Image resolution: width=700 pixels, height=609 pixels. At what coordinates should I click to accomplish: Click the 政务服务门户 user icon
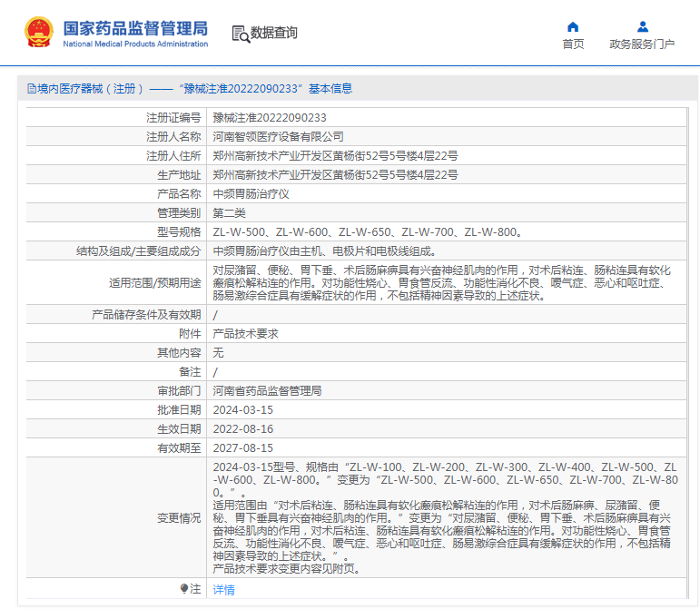pyautogui.click(x=643, y=26)
